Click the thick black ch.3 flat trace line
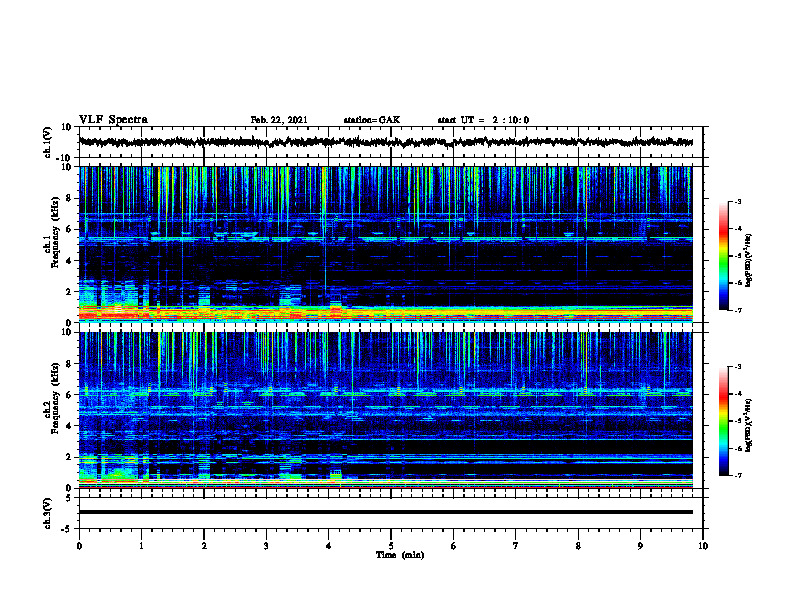 point(385,512)
